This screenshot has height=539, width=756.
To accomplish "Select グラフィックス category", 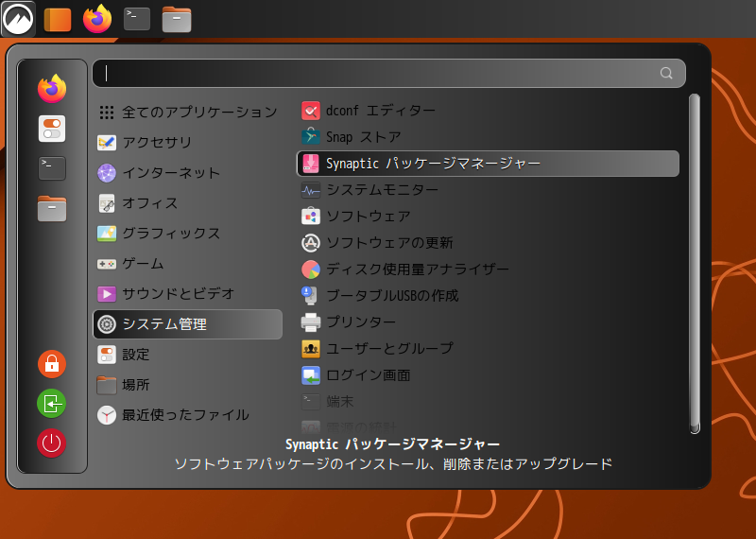I will click(187, 234).
